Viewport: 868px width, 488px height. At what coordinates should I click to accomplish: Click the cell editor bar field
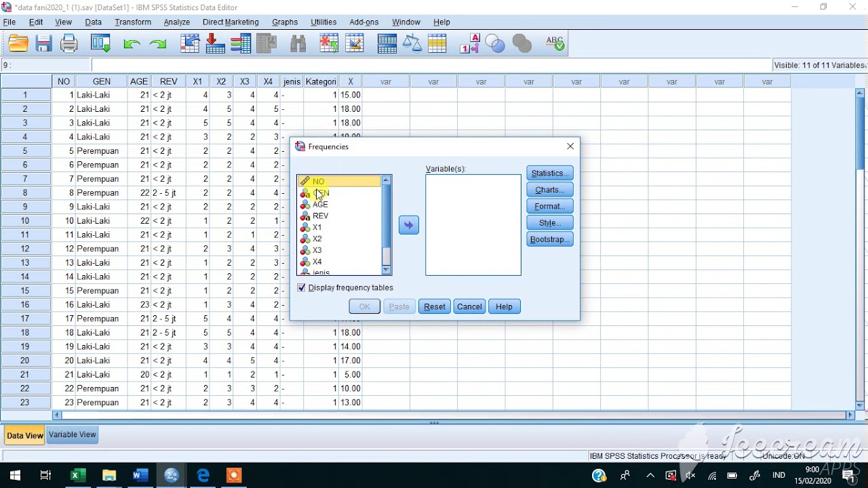coord(431,66)
